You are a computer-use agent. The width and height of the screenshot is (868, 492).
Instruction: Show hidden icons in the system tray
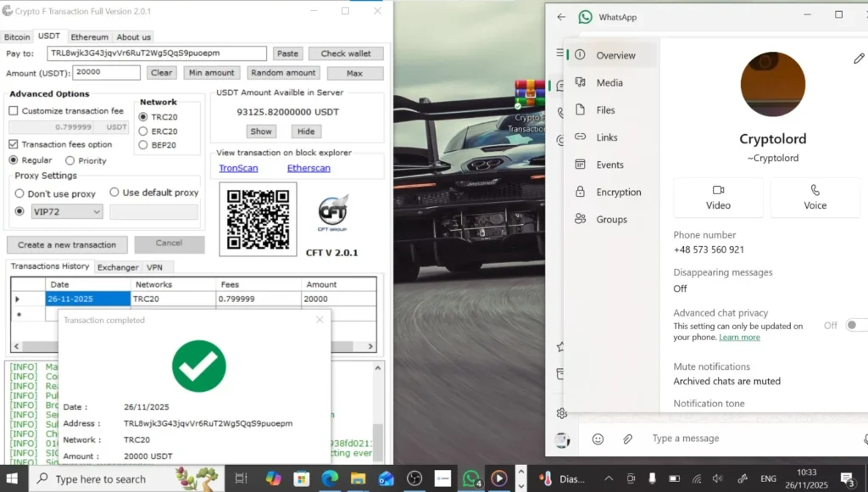609,478
